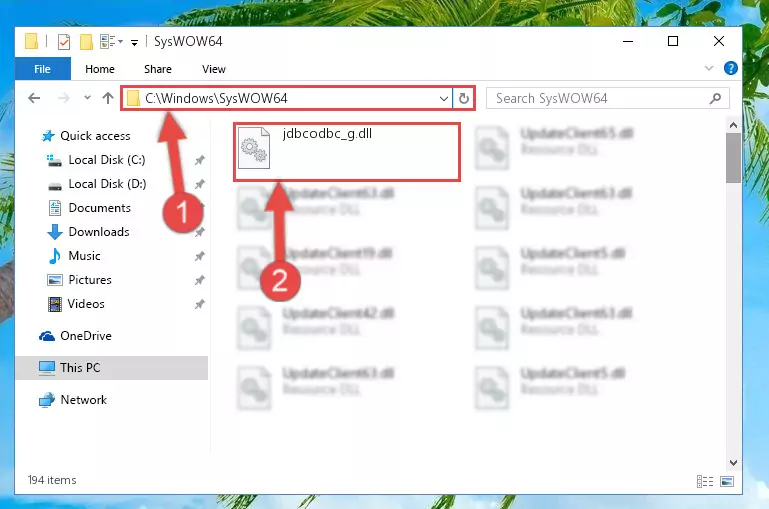Viewport: 769px width, 509px height.
Task: Click the Properties checkmark icon in title bar
Action: (x=64, y=42)
